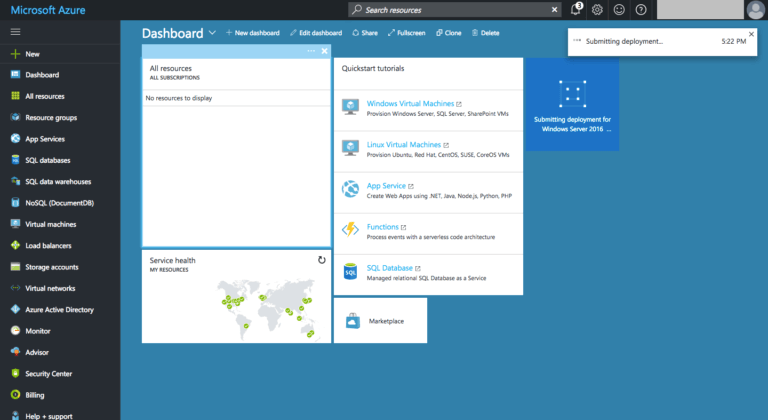Clear the search box with X
The width and height of the screenshot is (768, 420).
click(x=554, y=10)
